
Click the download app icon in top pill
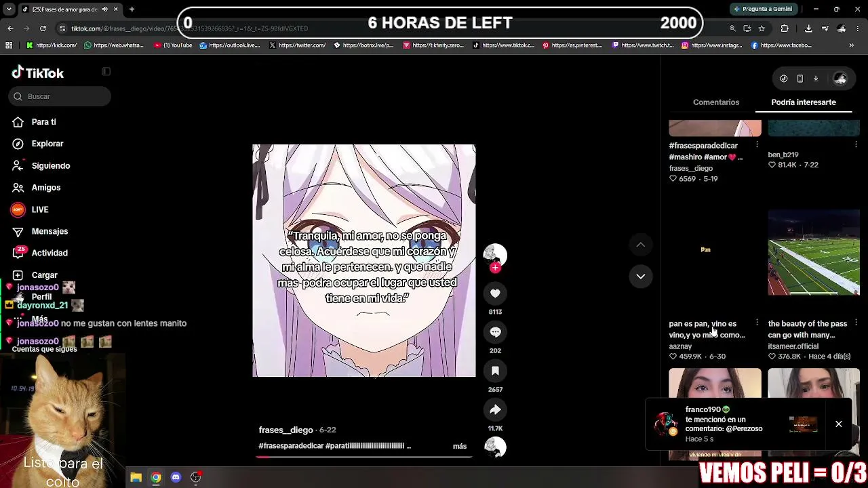coord(816,79)
